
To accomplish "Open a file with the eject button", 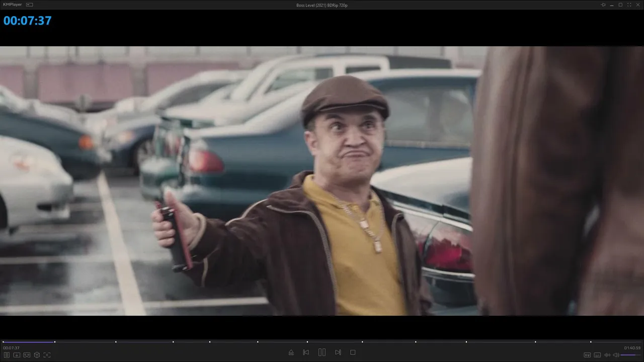I will coord(291,352).
